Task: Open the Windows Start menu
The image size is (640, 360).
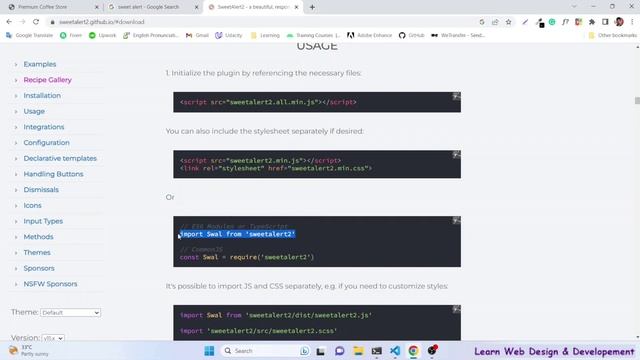Action: (x=209, y=351)
